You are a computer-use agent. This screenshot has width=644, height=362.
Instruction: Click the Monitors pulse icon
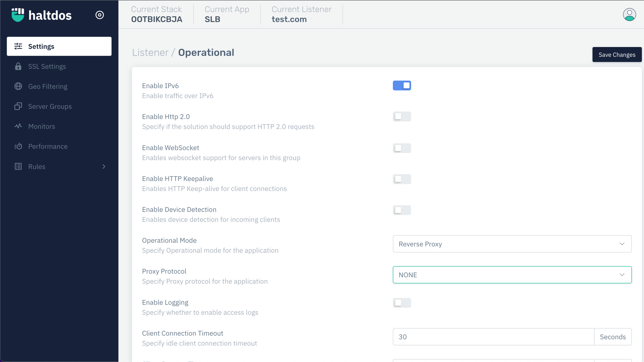pos(18,126)
